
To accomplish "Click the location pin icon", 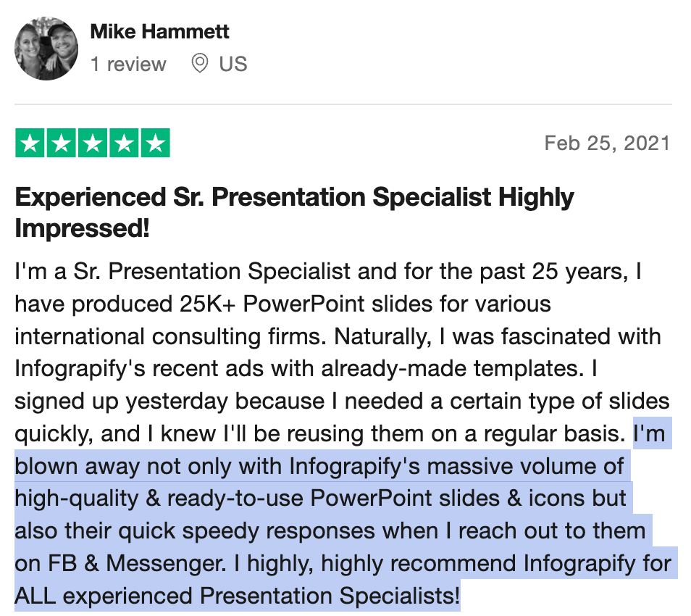I will 200,64.
